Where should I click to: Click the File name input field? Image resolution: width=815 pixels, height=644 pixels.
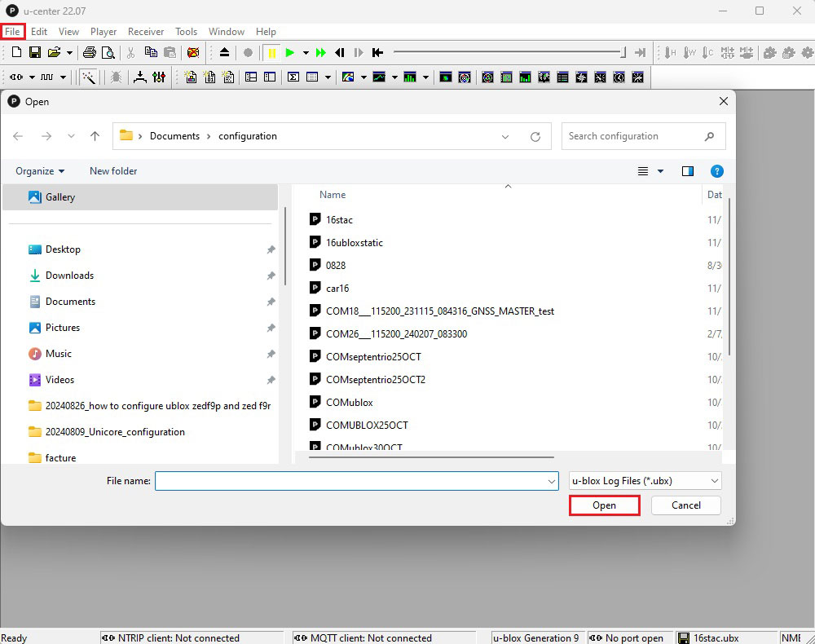(352, 481)
